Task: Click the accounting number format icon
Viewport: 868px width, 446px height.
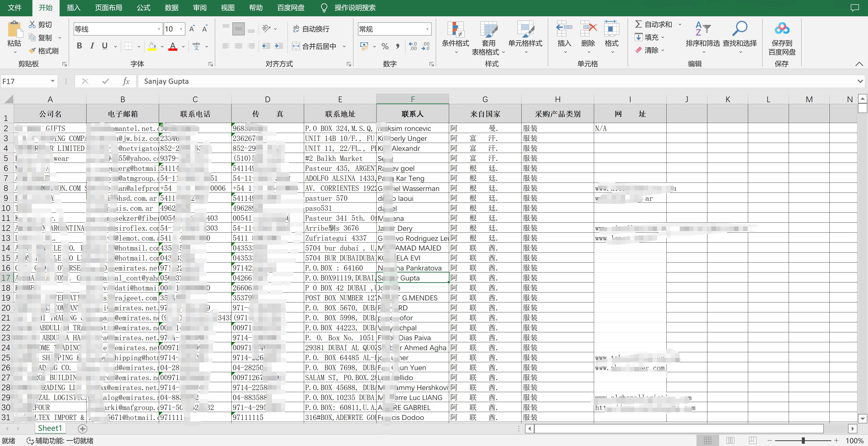Action: 364,46
